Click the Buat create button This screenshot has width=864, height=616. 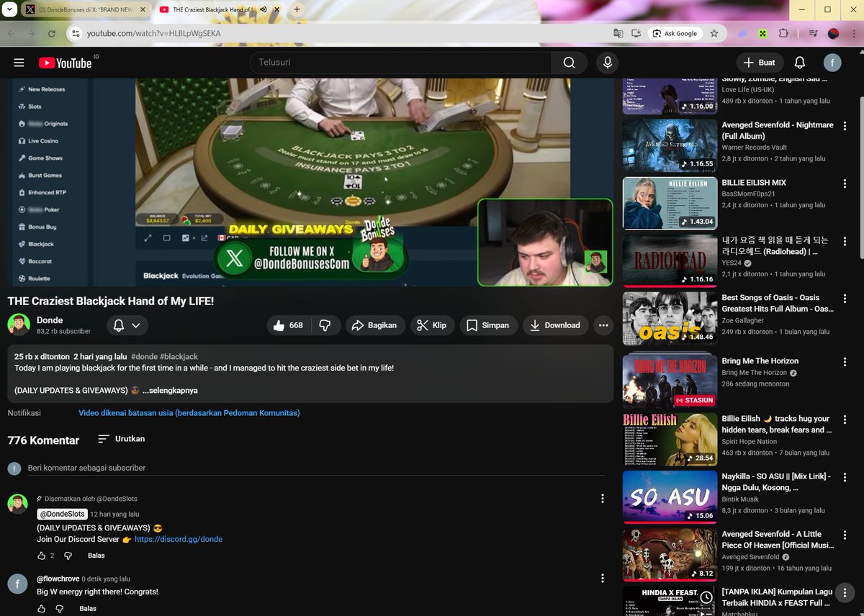point(760,63)
